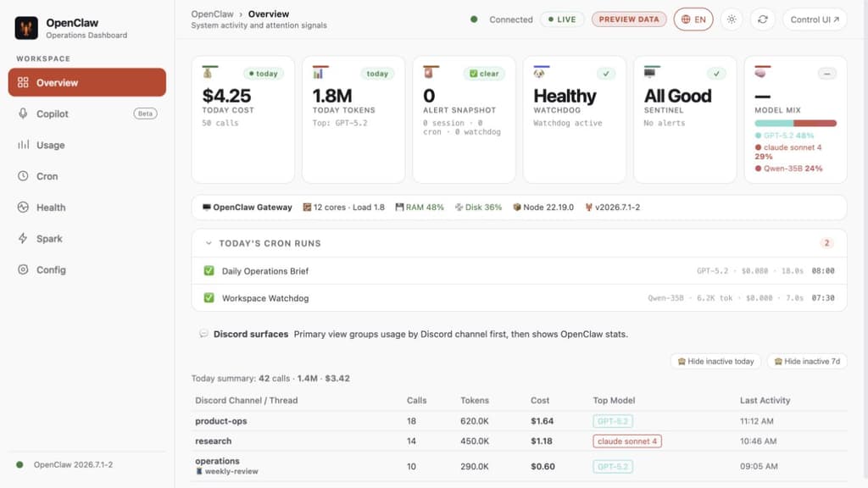Screen dimensions: 868x488
Task: Open the Copilot section
Action: (x=87, y=114)
